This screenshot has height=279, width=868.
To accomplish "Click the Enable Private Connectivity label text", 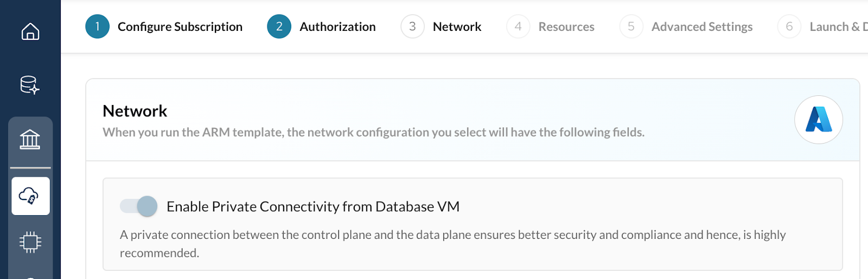I will [312, 206].
